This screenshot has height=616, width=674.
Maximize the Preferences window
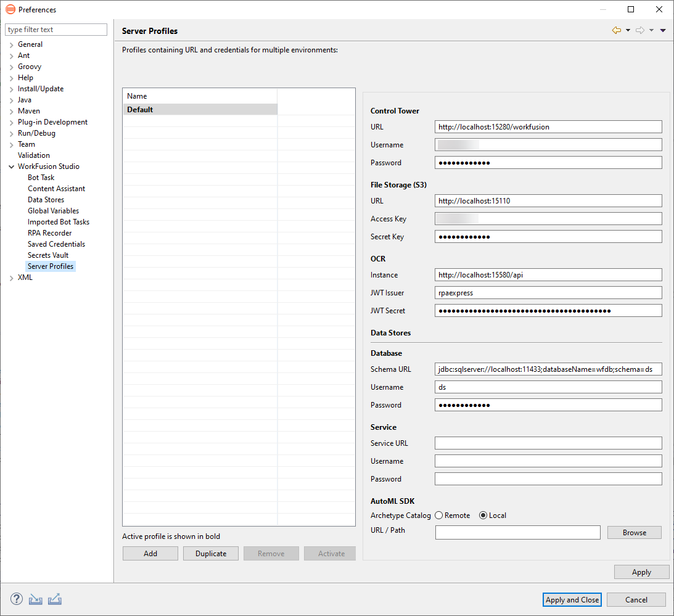point(631,9)
